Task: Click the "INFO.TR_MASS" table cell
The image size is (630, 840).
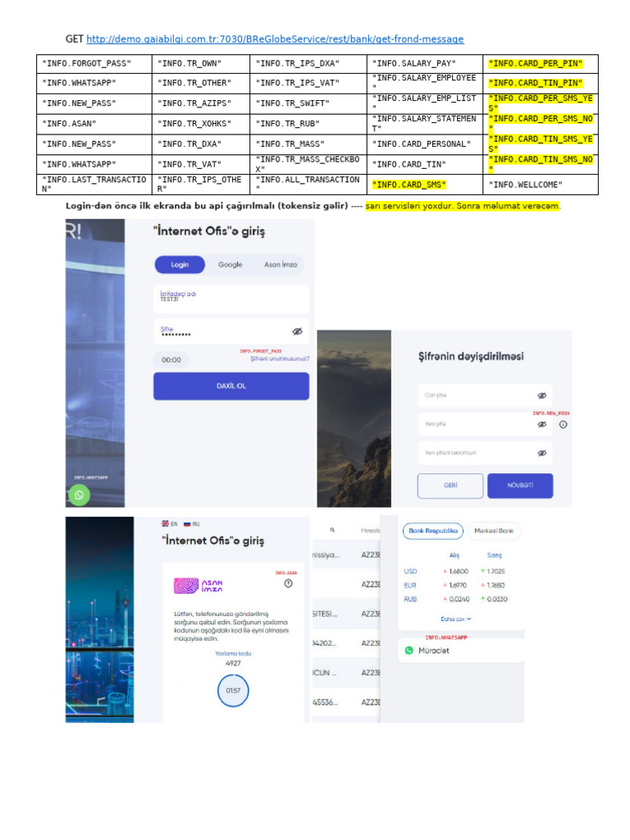Action: tap(308, 144)
